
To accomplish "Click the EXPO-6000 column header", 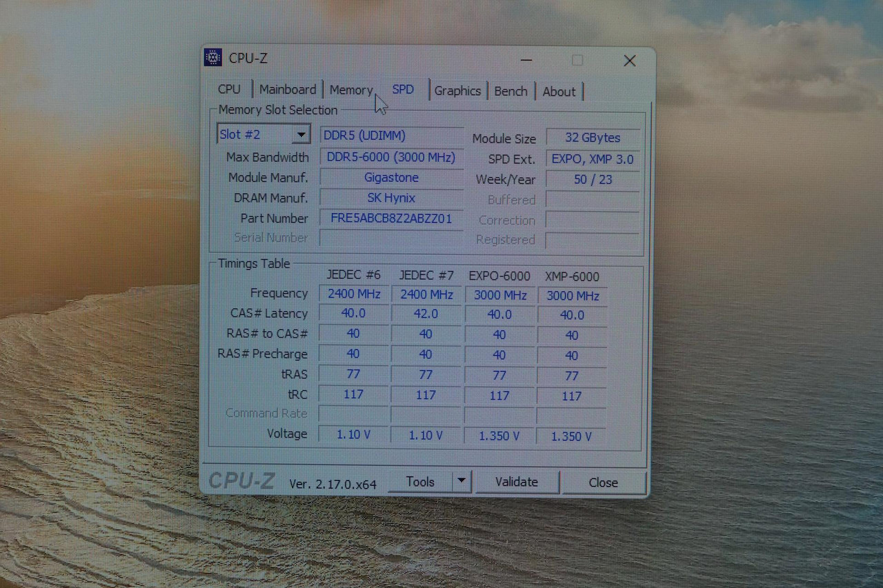I will point(499,276).
